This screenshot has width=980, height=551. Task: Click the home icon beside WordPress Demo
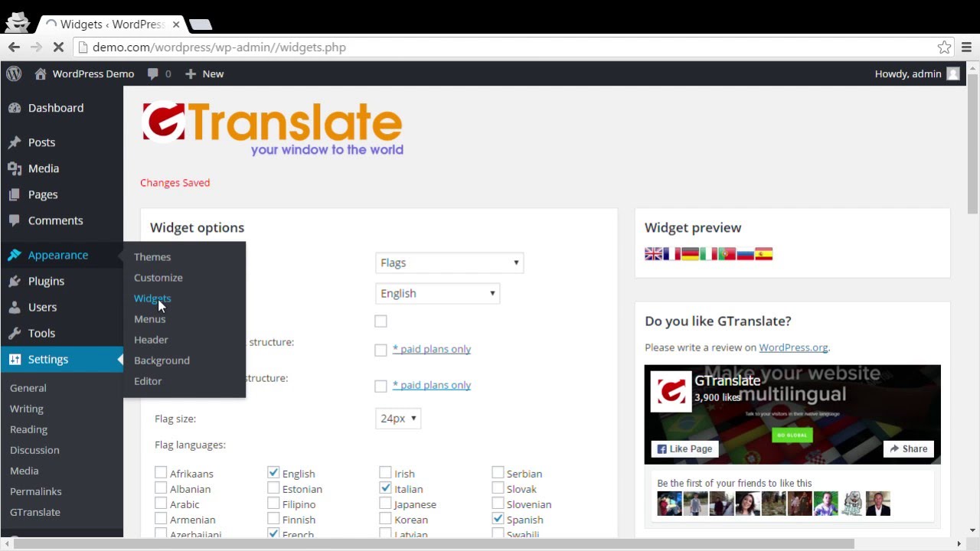click(41, 73)
